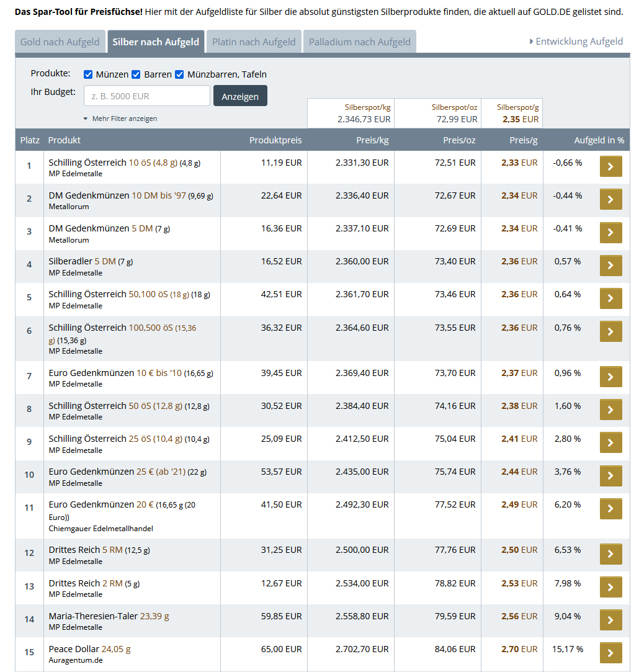This screenshot has height=672, width=639.
Task: Open arrow button for Drittes Reich 5 RM
Action: click(x=610, y=553)
